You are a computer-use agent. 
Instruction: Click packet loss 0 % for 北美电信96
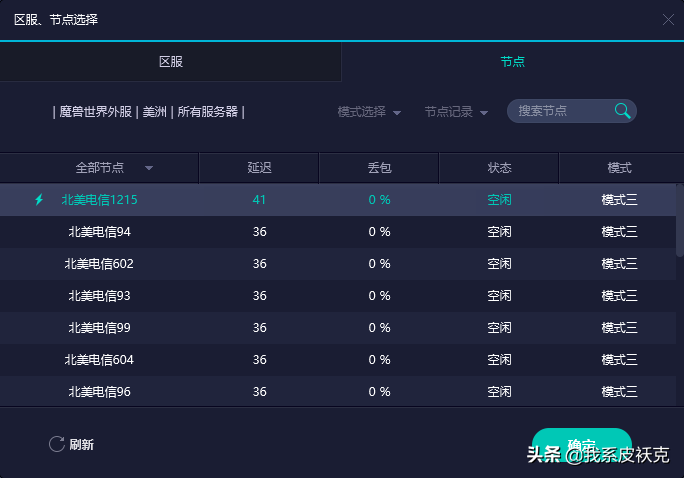[379, 392]
